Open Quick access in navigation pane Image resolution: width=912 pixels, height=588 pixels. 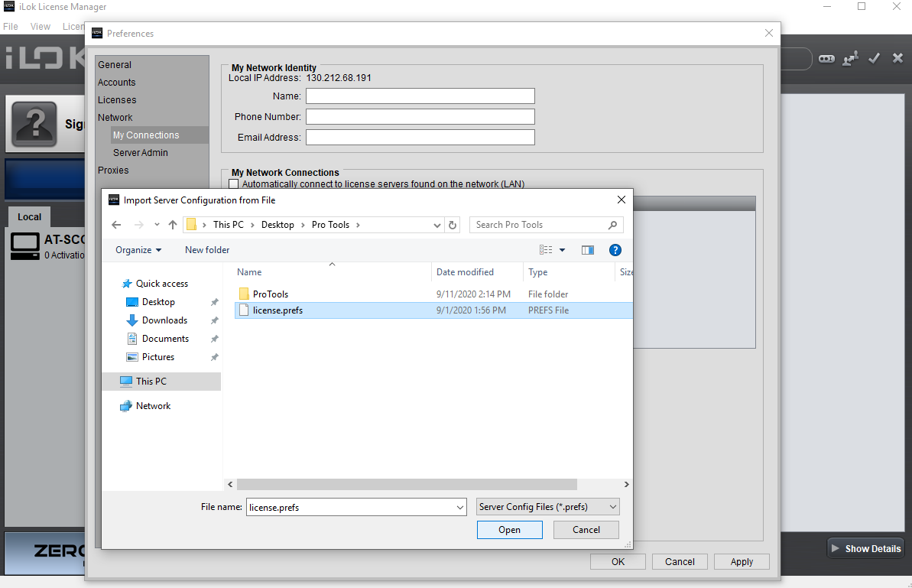pyautogui.click(x=162, y=284)
